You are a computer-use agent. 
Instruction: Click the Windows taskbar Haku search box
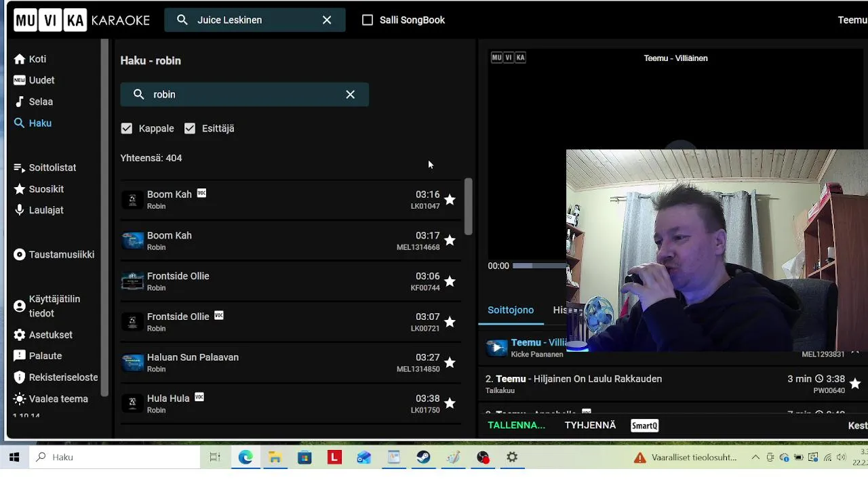[115, 457]
